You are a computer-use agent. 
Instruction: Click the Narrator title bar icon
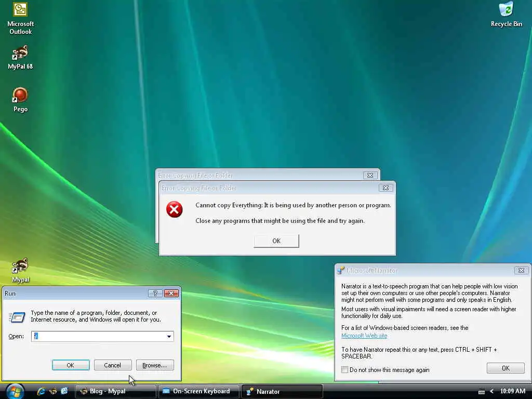click(341, 270)
